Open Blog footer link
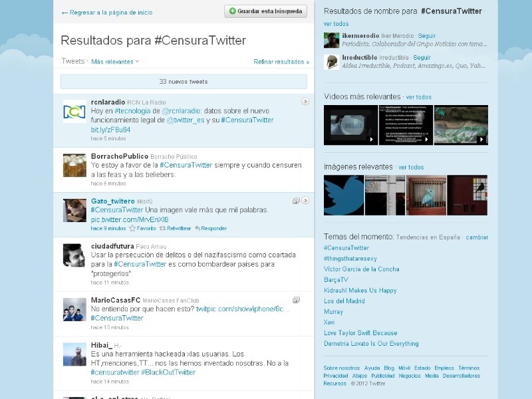This screenshot has height=399, width=532. coord(389,368)
